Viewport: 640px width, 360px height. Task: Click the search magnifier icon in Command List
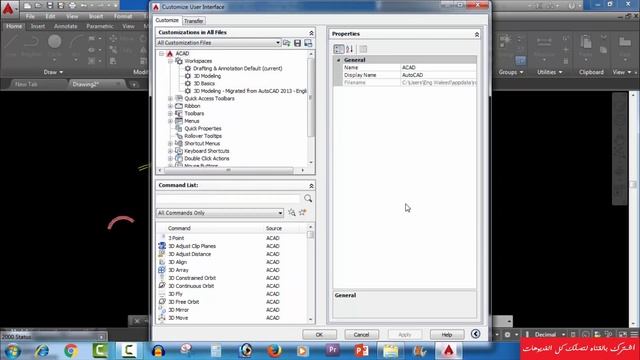[308, 198]
